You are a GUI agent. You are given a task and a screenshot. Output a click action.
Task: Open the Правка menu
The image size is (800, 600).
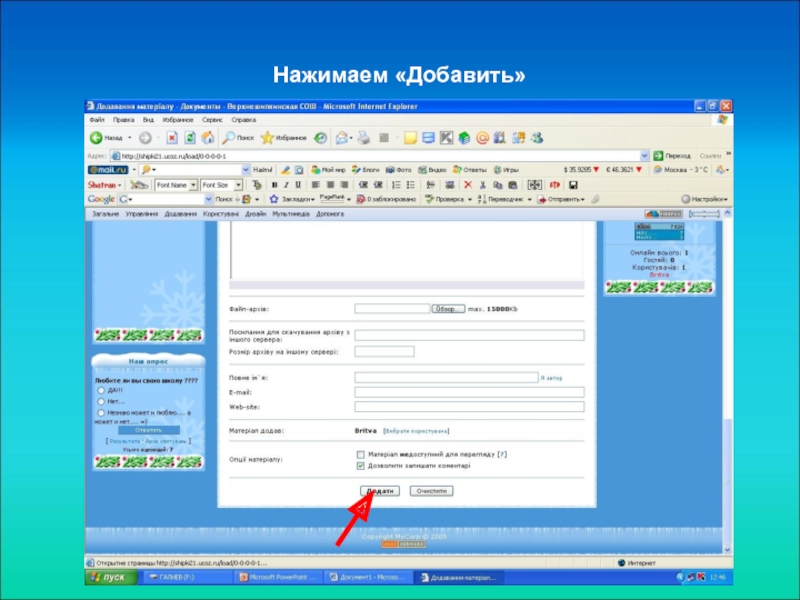point(123,120)
